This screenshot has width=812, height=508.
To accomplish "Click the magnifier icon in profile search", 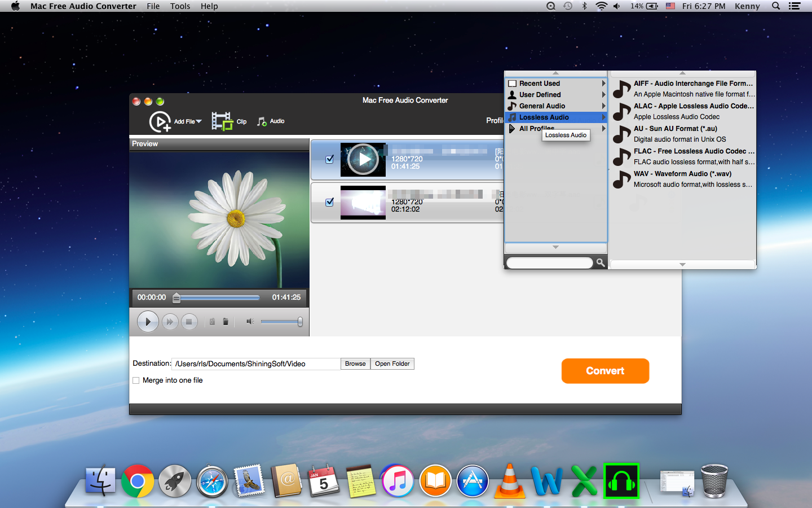I will point(601,263).
